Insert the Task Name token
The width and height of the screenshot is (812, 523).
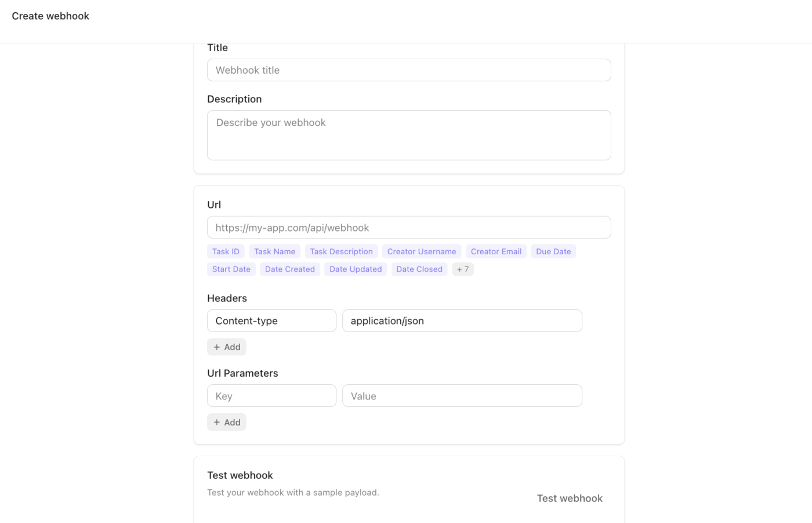[x=274, y=251]
